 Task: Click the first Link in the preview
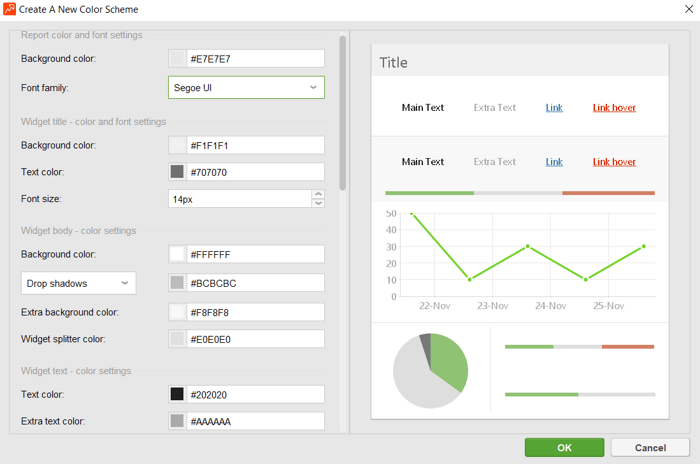tap(554, 108)
